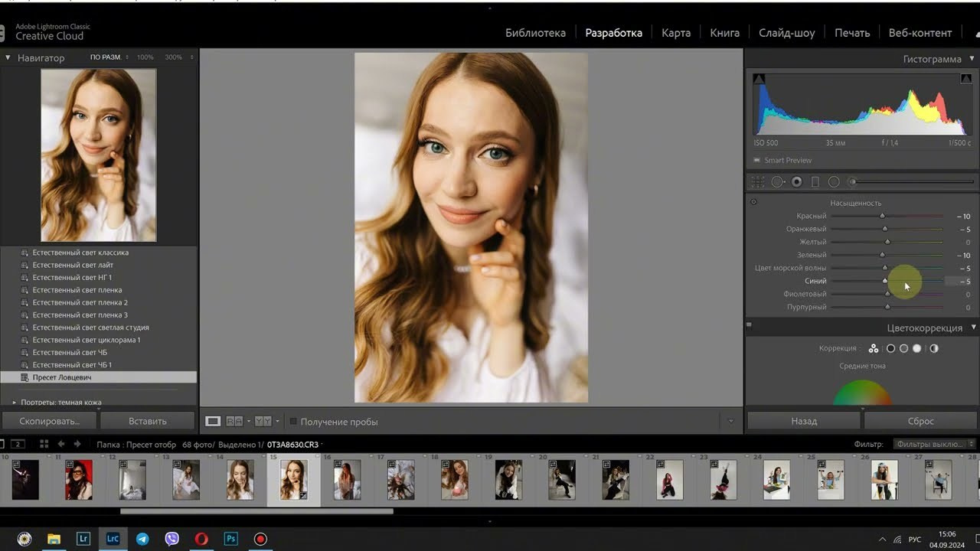Expand the 'Портреты: темная кожа' preset group

point(14,402)
